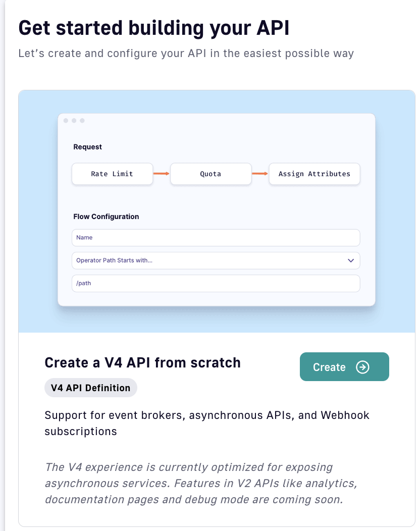Click the orange arrow before Assign Attributes
420x531 pixels.
tap(260, 174)
